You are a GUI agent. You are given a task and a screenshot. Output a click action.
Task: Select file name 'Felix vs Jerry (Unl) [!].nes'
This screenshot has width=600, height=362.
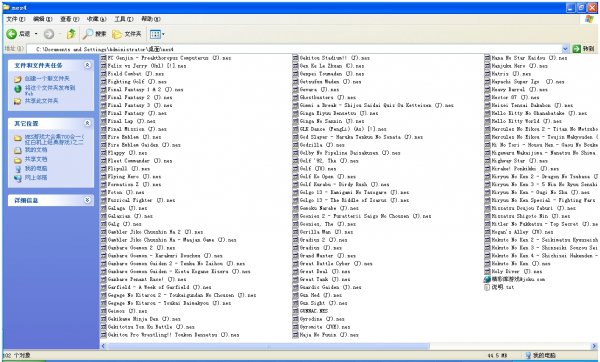[147, 66]
